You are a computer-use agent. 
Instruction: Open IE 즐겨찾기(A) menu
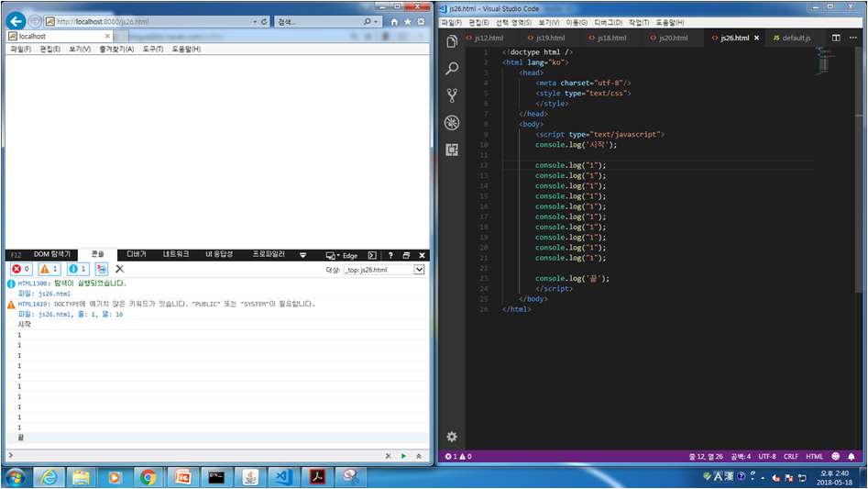116,49
